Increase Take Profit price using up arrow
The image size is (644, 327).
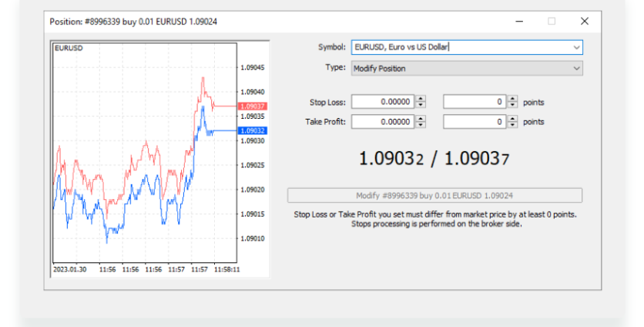[421, 119]
